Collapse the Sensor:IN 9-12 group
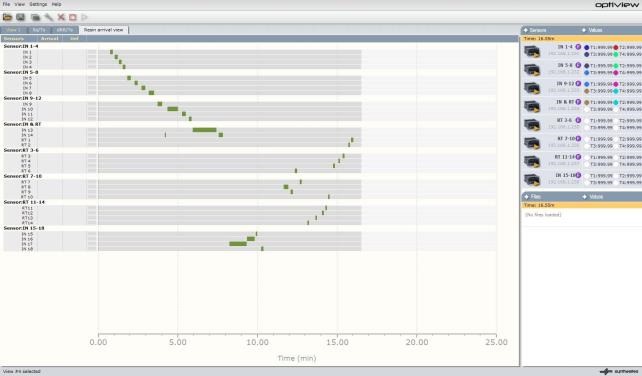 pyautogui.click(x=22, y=98)
